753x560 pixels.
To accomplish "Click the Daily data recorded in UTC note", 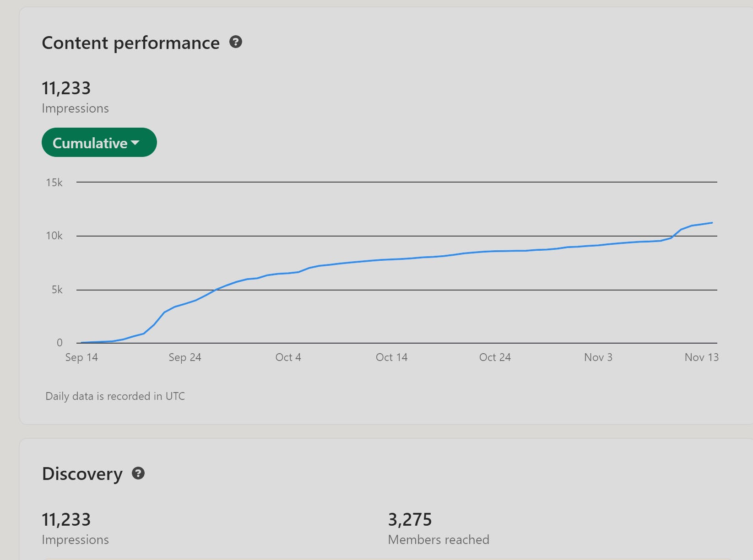I will [x=115, y=396].
